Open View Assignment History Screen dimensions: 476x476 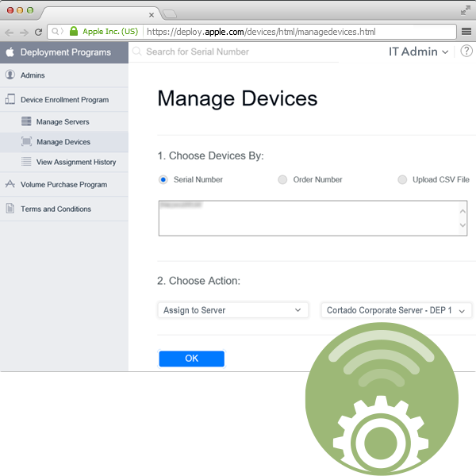(64, 162)
